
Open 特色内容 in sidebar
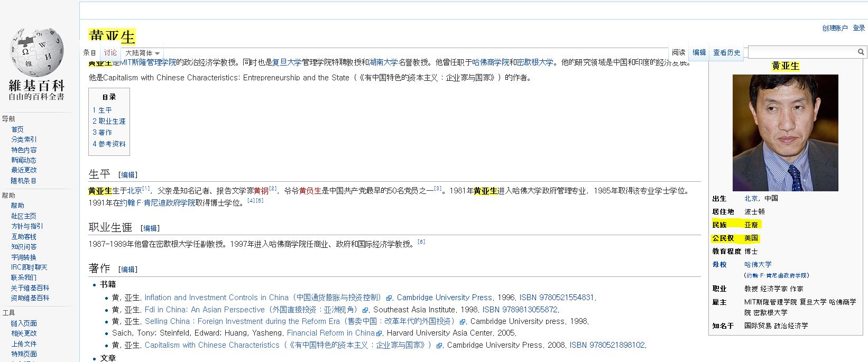click(x=24, y=150)
